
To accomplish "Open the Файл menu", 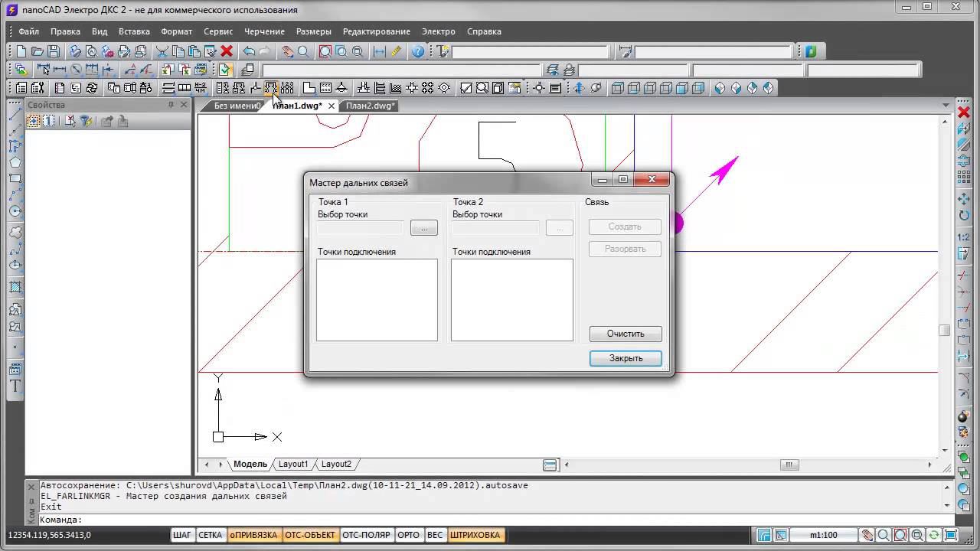I will (x=29, y=31).
